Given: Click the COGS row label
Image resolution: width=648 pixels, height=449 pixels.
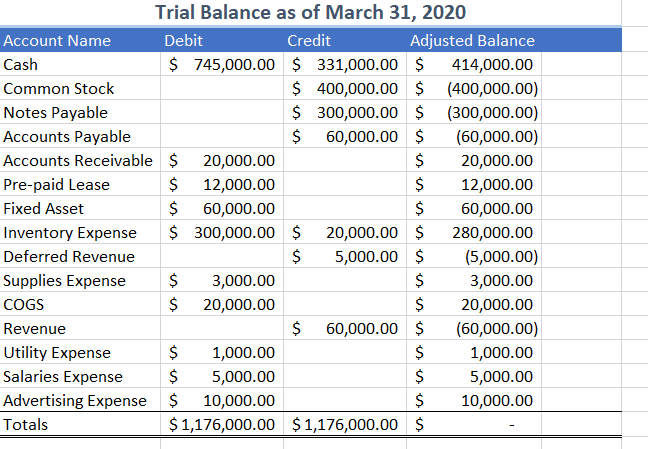Looking at the screenshot, I should click(80, 304).
